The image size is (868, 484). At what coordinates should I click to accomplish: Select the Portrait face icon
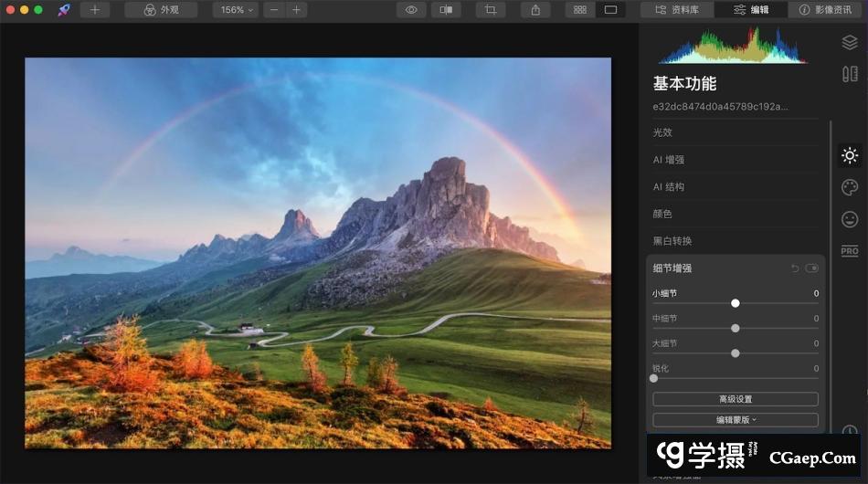850,219
